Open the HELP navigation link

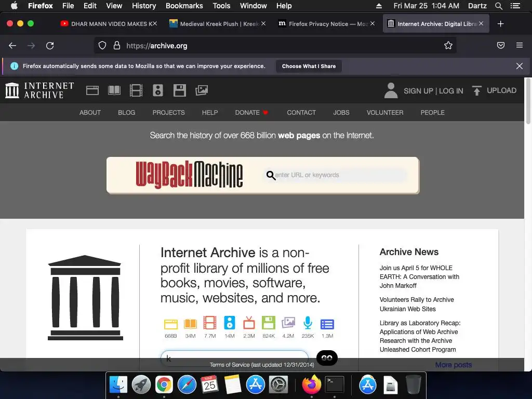point(210,113)
